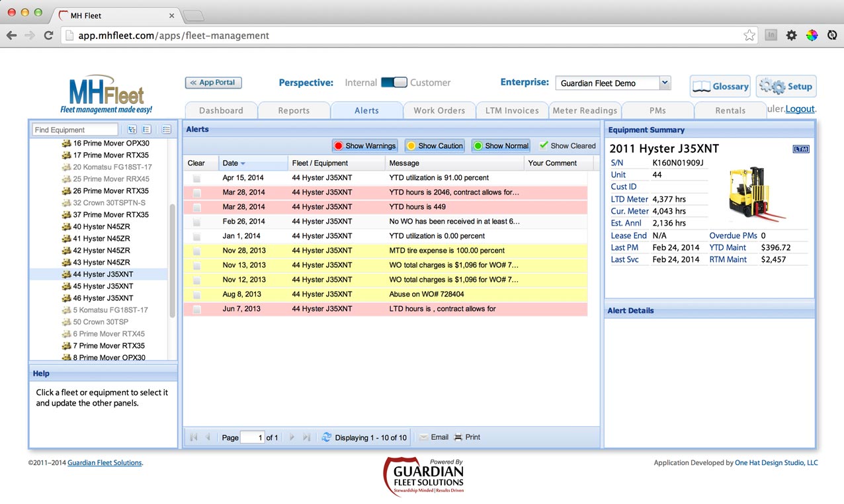This screenshot has width=844, height=504.
Task: Toggle Show Normal filter
Action: (501, 146)
